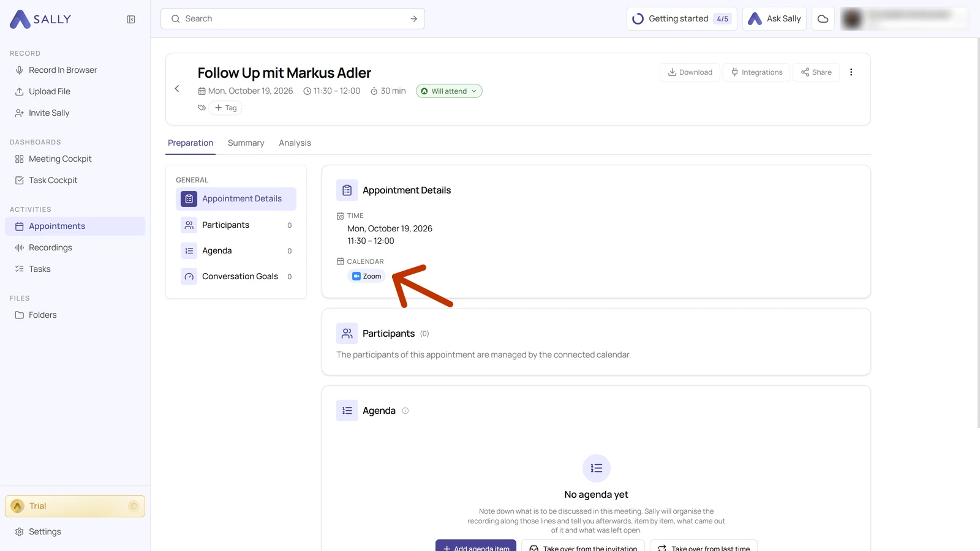Open Upload File
This screenshot has height=551, width=980.
[75, 91]
